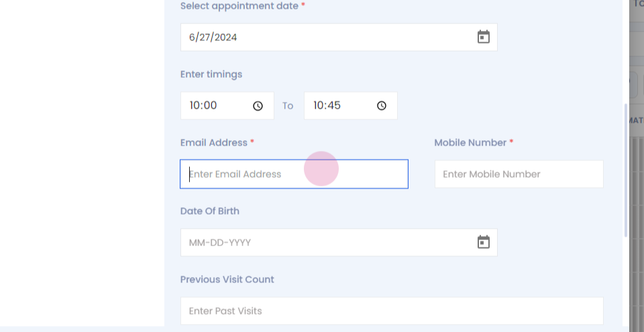The width and height of the screenshot is (644, 332).
Task: Click the "To" text between time fields
Action: 288,106
